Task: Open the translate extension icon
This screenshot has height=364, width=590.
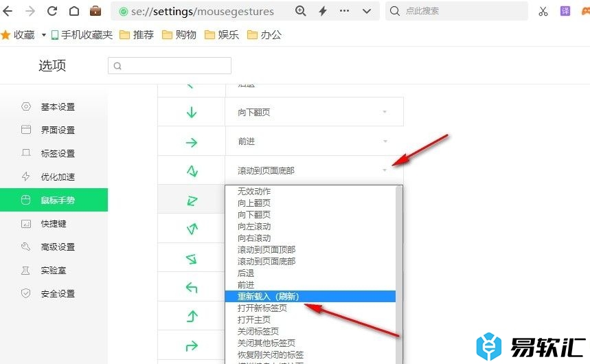Action: (565, 11)
